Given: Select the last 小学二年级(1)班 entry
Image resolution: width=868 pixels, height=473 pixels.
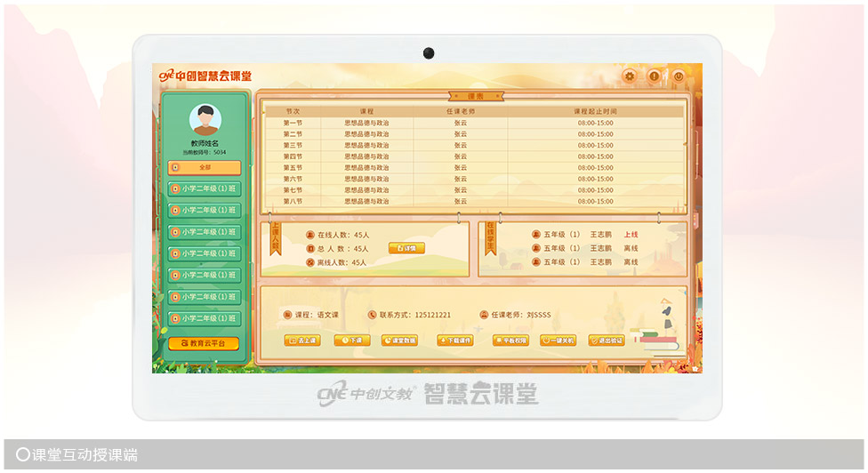Looking at the screenshot, I should (205, 318).
